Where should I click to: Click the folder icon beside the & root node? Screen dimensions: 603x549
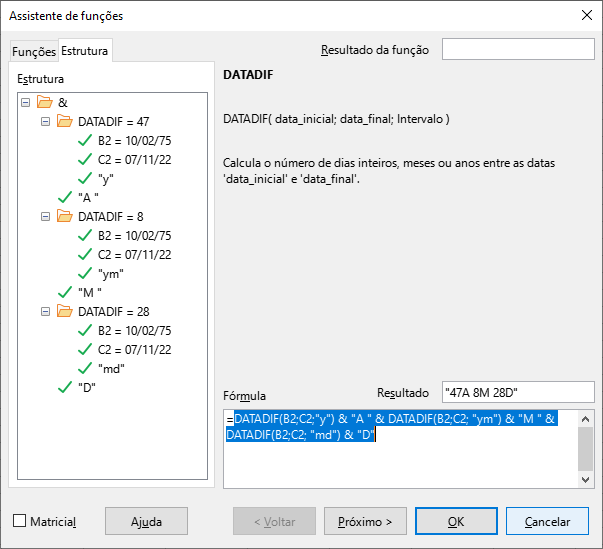coord(44,103)
